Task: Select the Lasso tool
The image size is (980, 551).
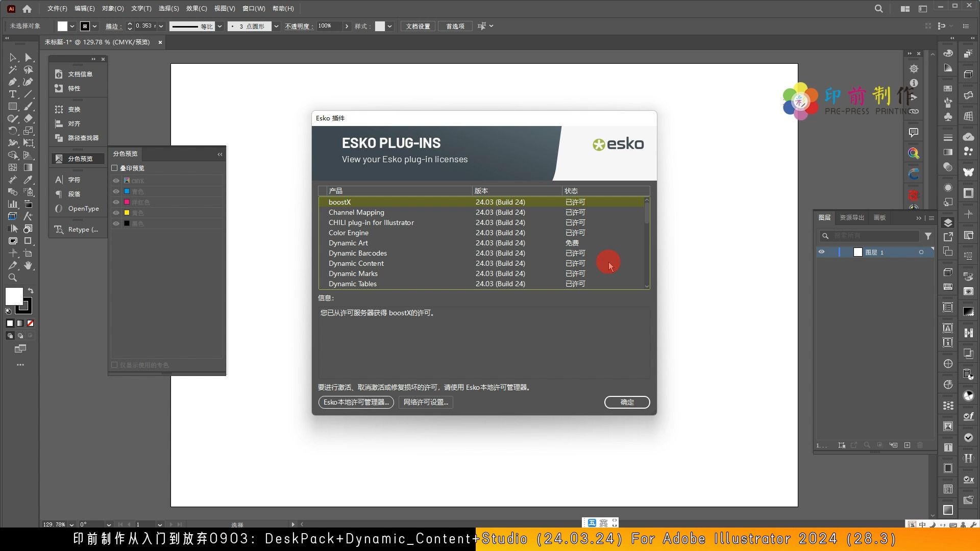Action: click(x=29, y=70)
